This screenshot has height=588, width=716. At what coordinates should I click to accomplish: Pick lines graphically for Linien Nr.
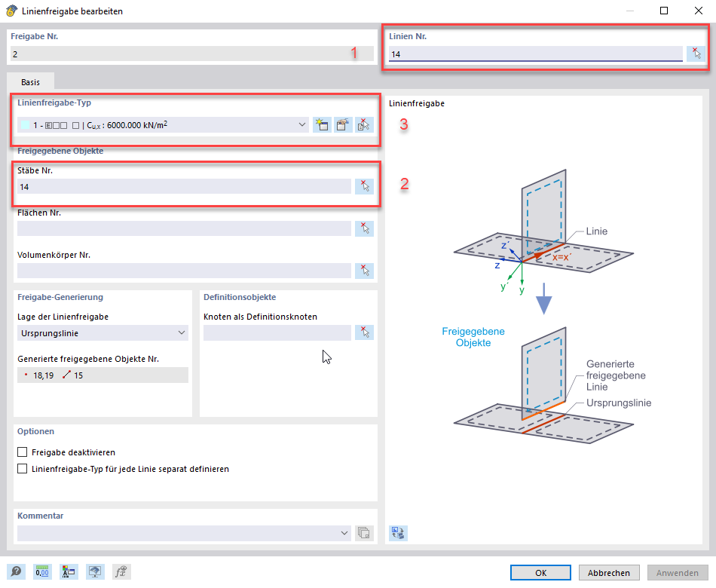(696, 53)
